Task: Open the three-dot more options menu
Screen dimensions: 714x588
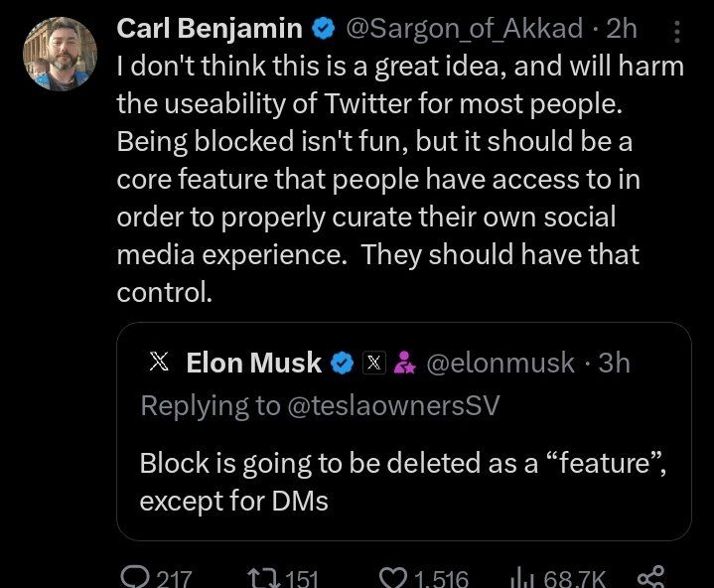Action: point(677,33)
